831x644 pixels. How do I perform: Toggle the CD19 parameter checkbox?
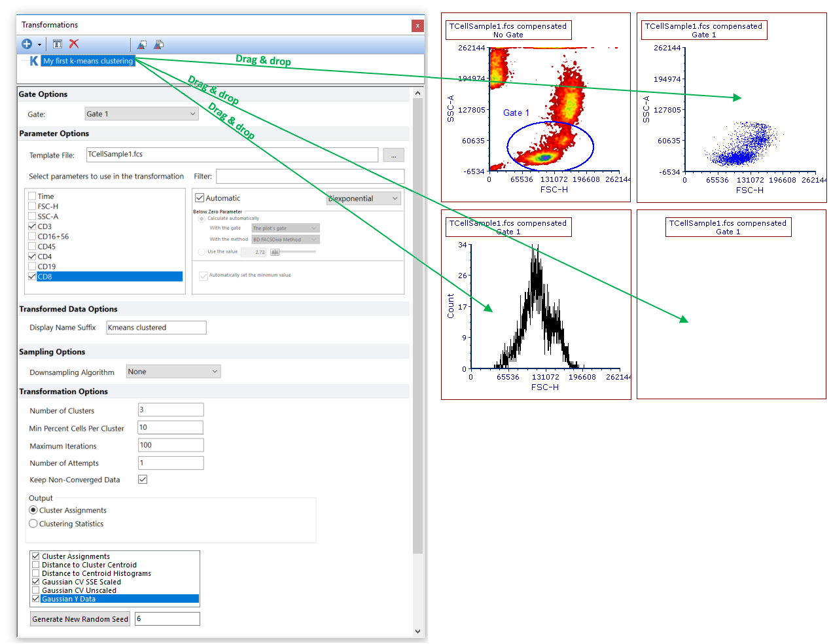point(32,267)
